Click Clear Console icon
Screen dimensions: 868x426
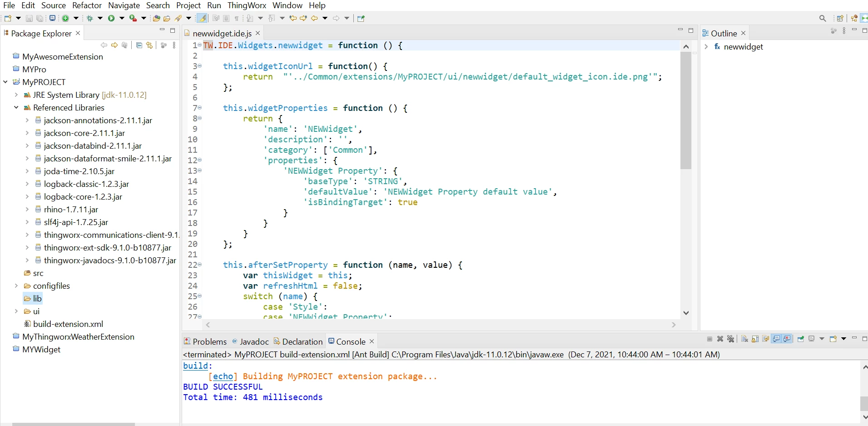744,339
